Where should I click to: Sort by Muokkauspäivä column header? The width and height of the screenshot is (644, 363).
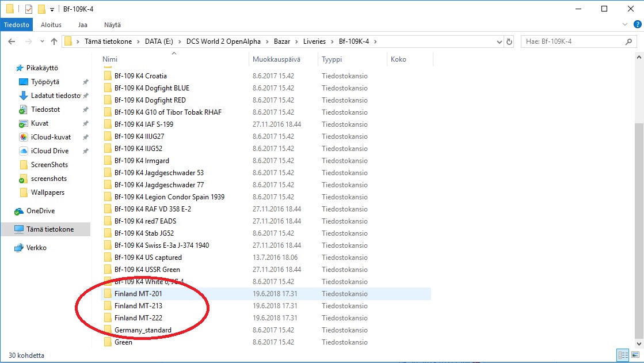(x=276, y=59)
